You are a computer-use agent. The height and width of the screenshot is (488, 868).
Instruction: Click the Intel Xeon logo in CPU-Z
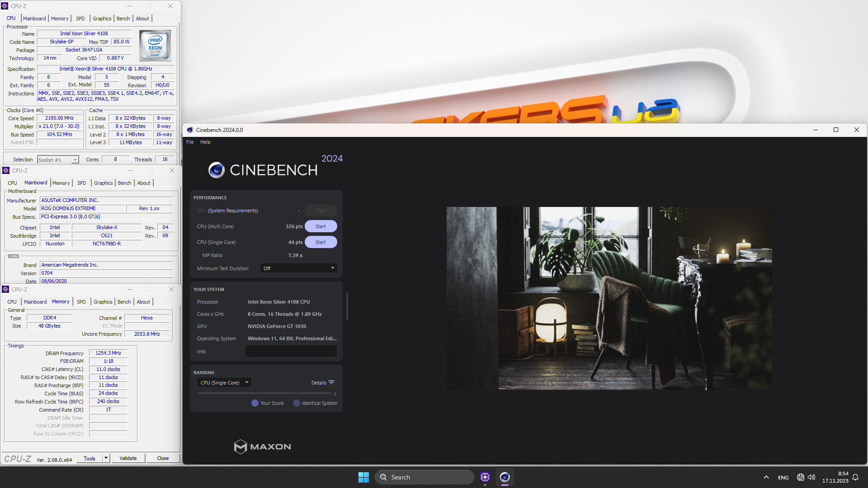155,46
